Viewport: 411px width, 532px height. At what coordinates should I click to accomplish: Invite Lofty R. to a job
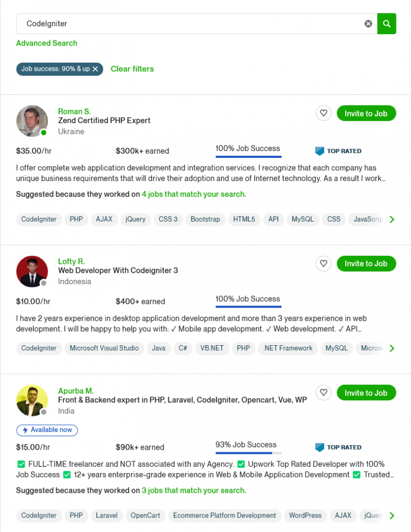click(x=366, y=263)
